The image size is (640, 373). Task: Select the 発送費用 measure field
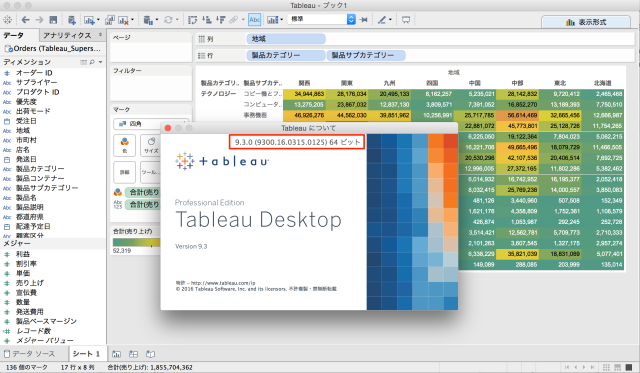point(30,312)
